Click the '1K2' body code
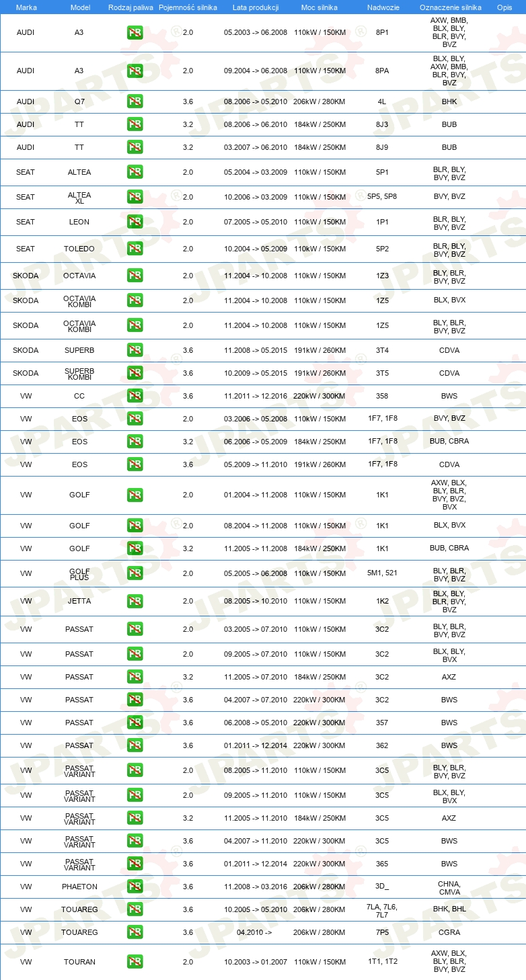The image size is (526, 980). click(x=382, y=602)
